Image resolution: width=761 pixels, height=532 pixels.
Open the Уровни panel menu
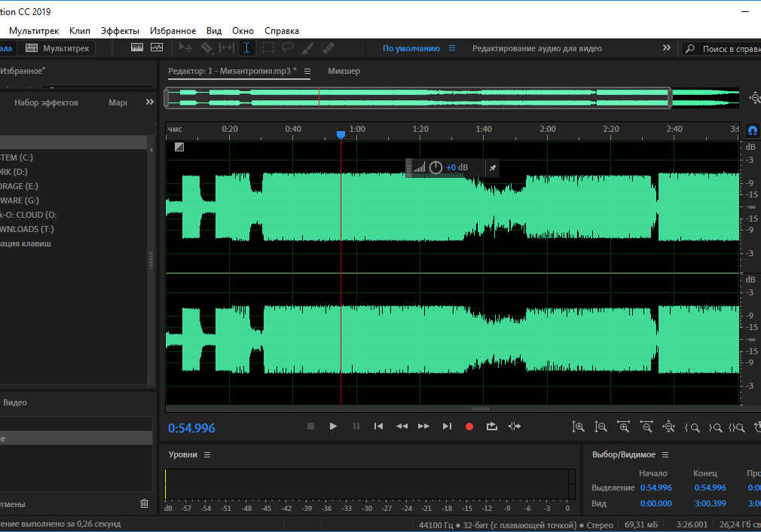207,455
